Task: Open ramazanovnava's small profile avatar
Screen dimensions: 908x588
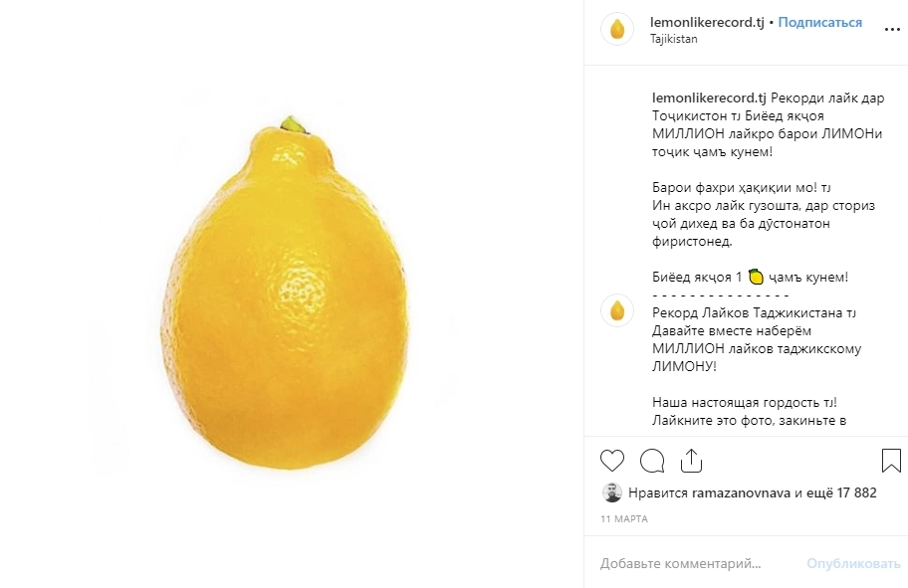Action: pos(612,492)
